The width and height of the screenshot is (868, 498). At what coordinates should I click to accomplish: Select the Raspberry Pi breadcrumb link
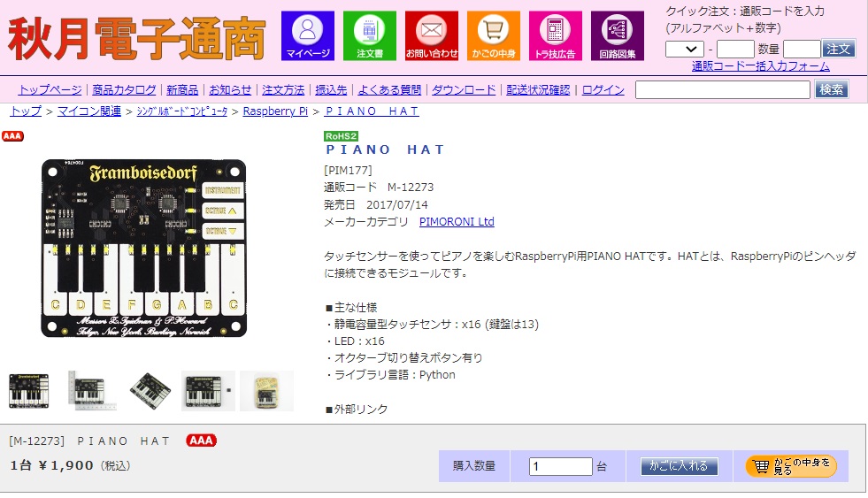[x=275, y=111]
